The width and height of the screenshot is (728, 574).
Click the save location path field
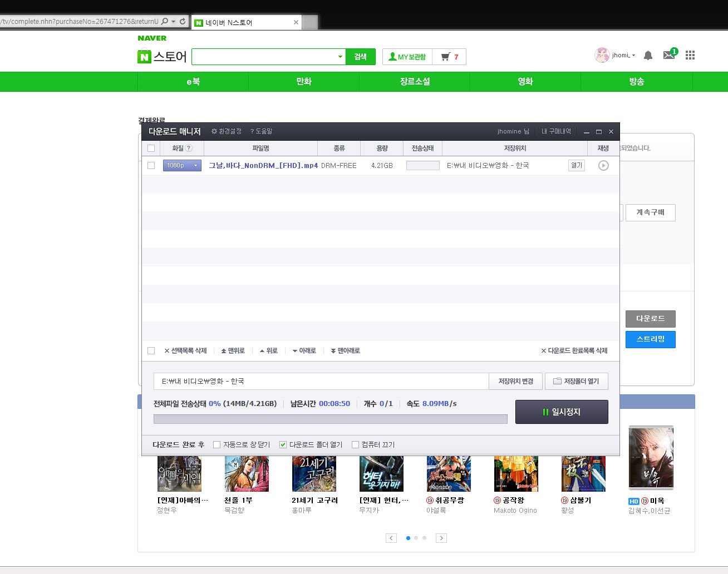[321, 381]
